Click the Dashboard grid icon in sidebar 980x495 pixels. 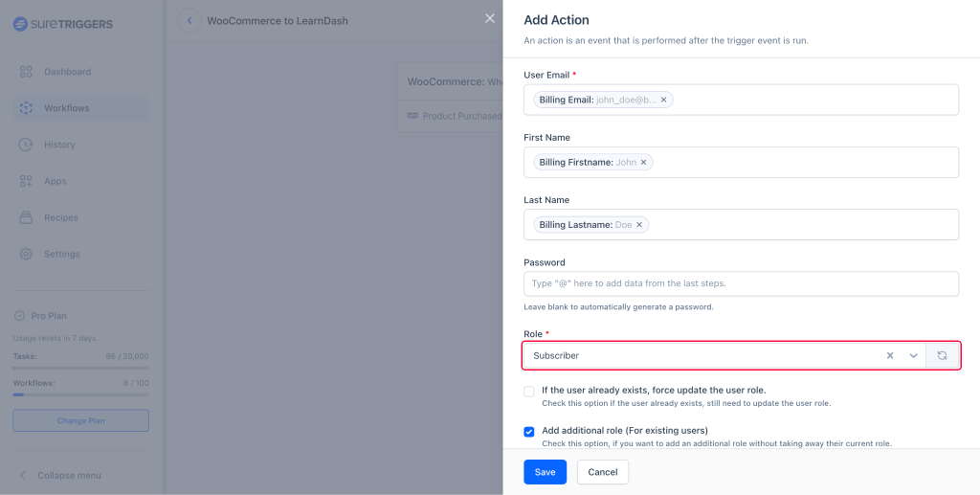point(26,72)
